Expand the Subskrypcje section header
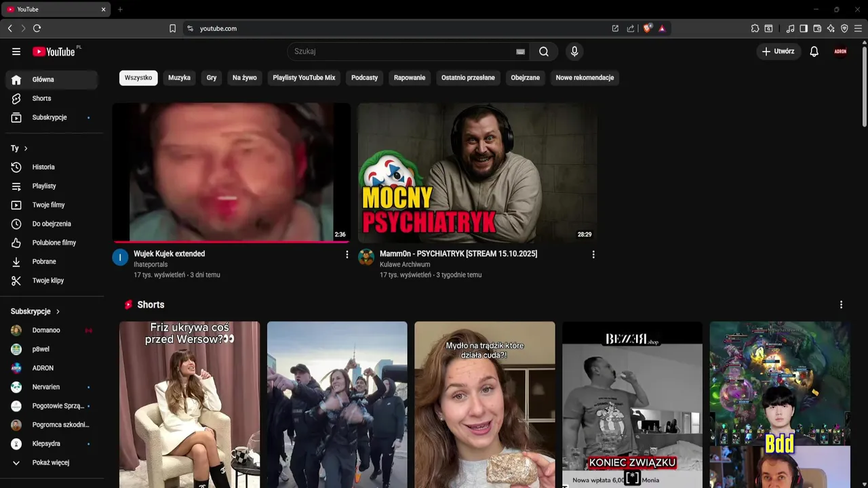The height and width of the screenshot is (488, 868). pyautogui.click(x=35, y=312)
